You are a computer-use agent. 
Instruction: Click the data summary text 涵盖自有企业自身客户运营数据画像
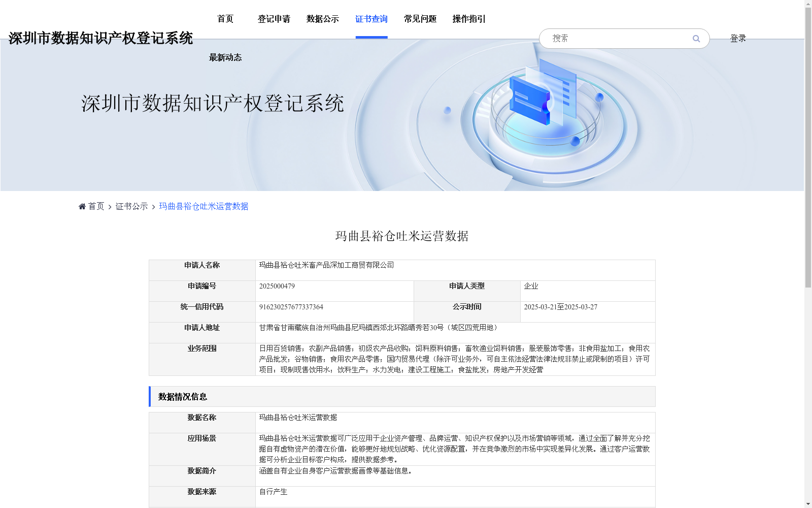coord(335,471)
